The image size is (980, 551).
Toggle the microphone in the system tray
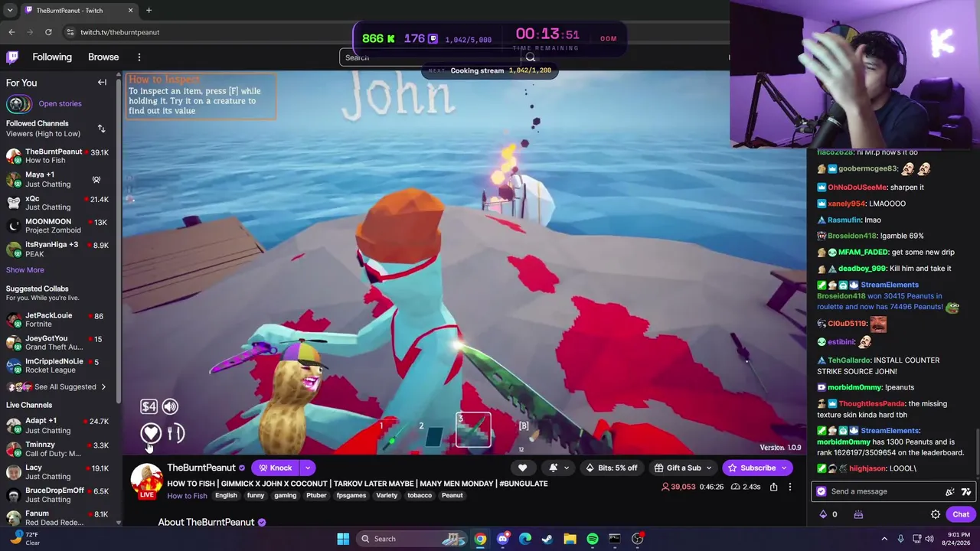(x=900, y=539)
